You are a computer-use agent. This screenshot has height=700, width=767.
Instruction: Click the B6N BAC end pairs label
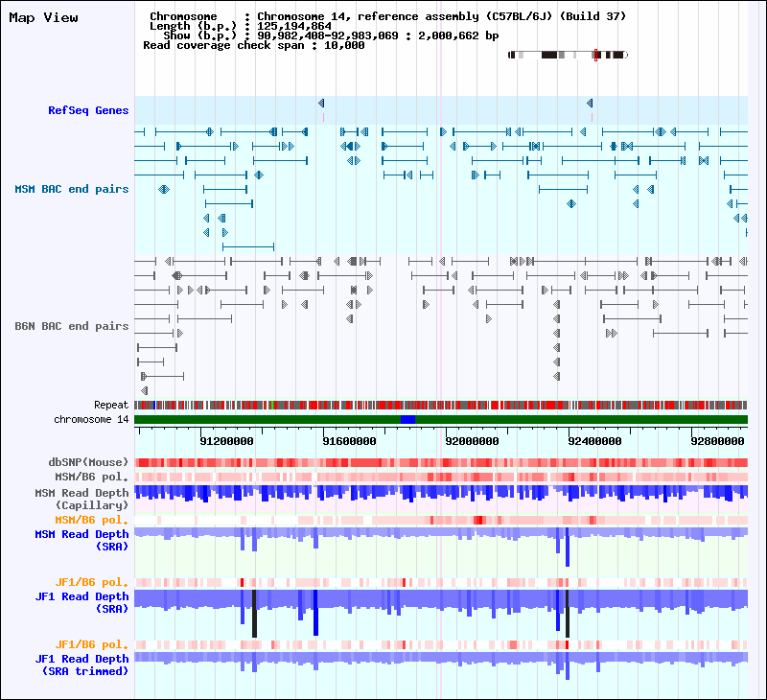click(x=71, y=326)
